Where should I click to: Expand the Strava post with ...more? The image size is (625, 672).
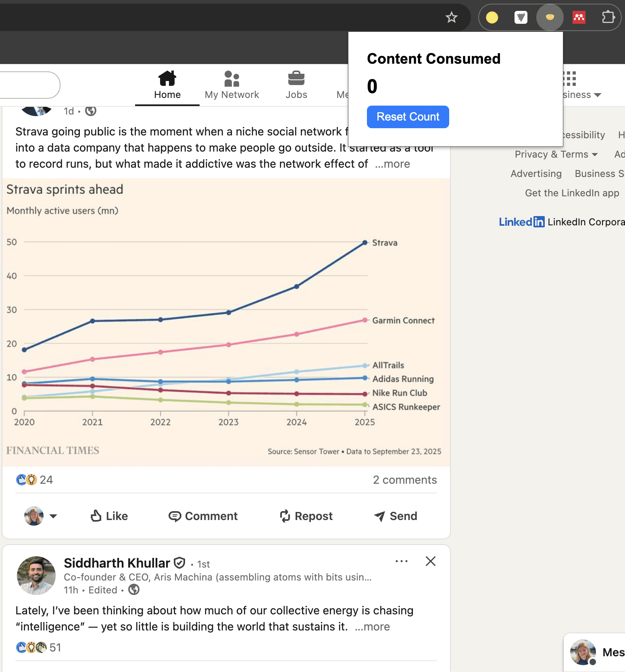pos(392,164)
